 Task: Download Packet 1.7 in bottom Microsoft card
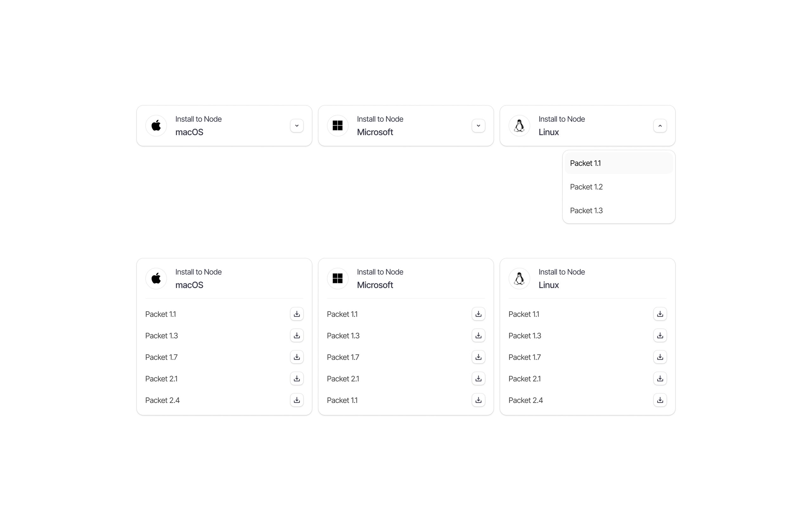[x=478, y=357]
